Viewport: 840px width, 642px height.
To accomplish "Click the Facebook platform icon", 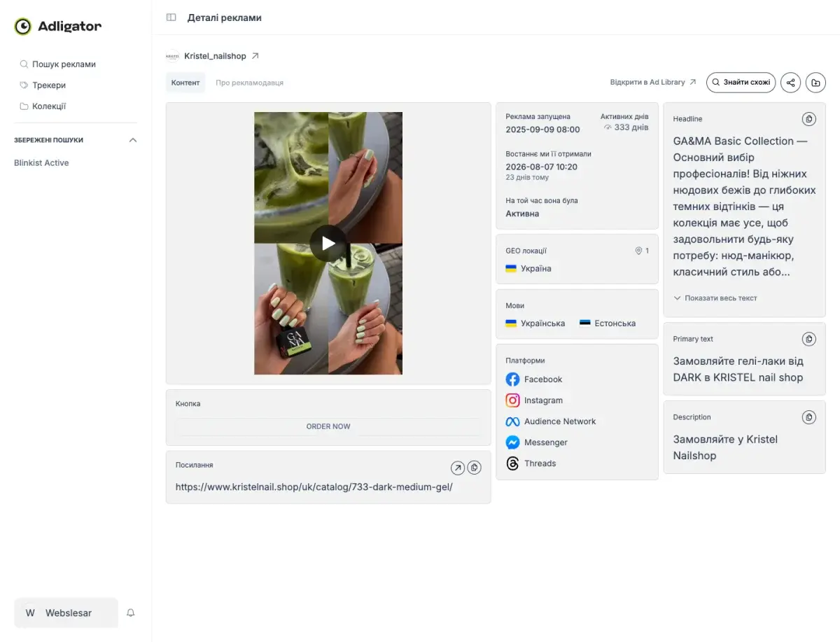I will point(512,379).
